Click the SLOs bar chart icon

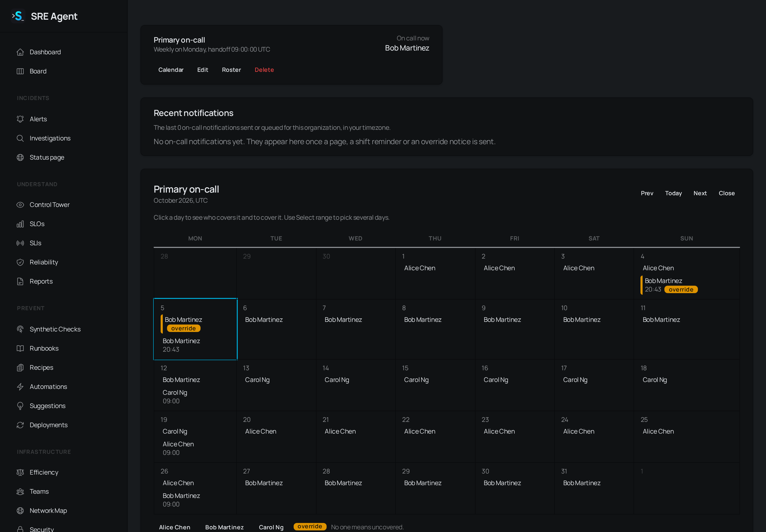(20, 224)
